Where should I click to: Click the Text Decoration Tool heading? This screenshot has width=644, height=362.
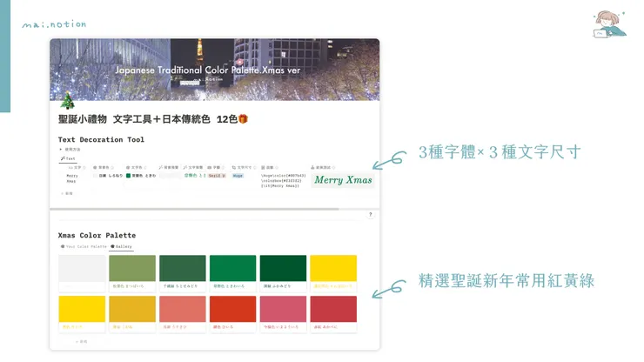click(x=101, y=140)
